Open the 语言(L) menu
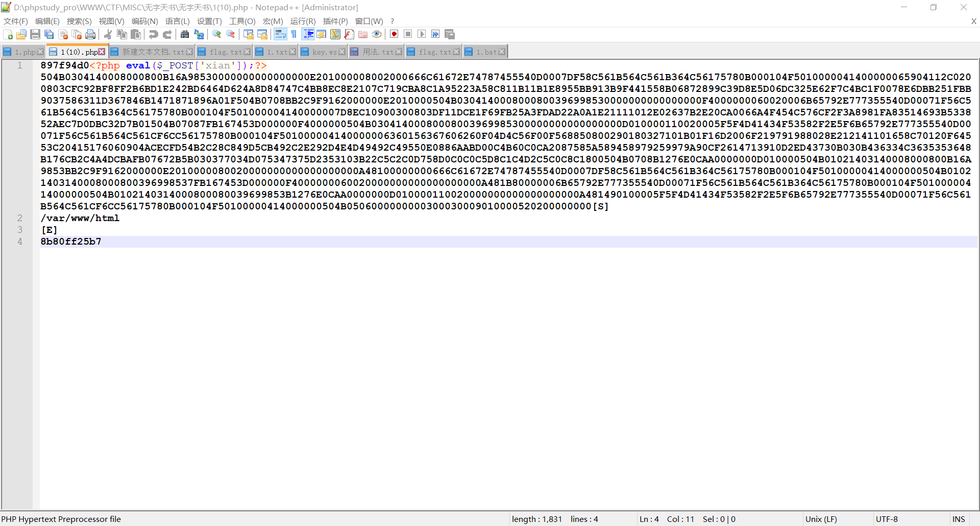 click(177, 21)
